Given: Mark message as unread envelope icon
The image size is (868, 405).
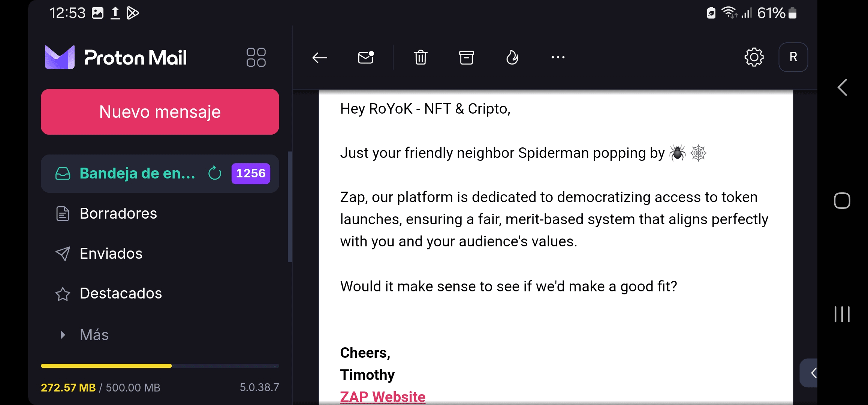Looking at the screenshot, I should point(366,57).
